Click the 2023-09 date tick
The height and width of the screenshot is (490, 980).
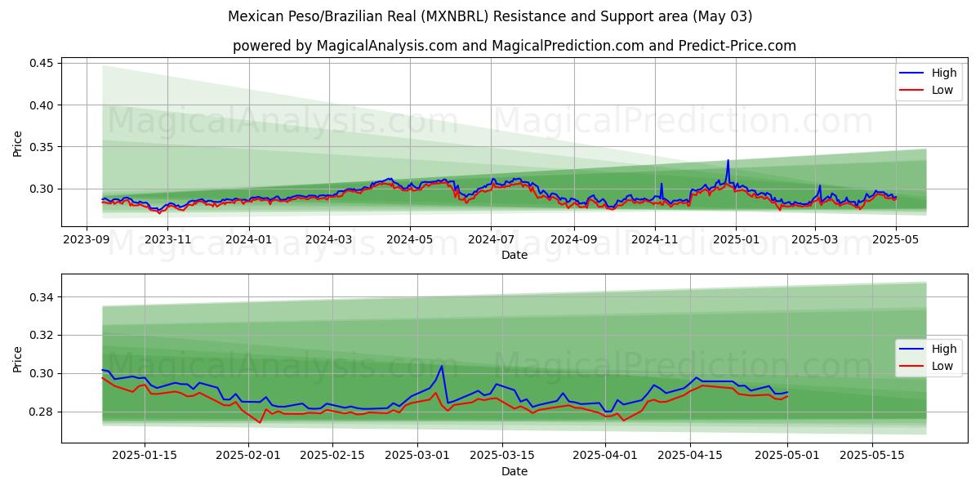click(87, 239)
